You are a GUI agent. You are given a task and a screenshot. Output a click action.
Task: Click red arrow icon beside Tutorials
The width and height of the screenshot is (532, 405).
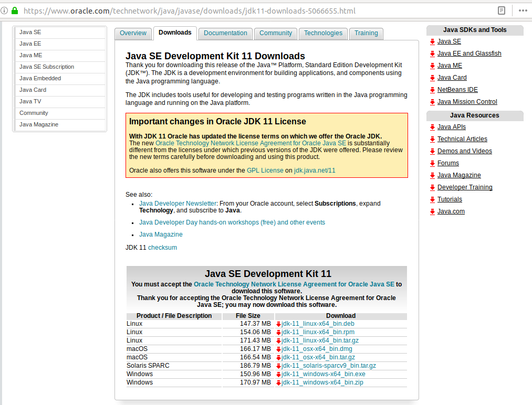432,200
